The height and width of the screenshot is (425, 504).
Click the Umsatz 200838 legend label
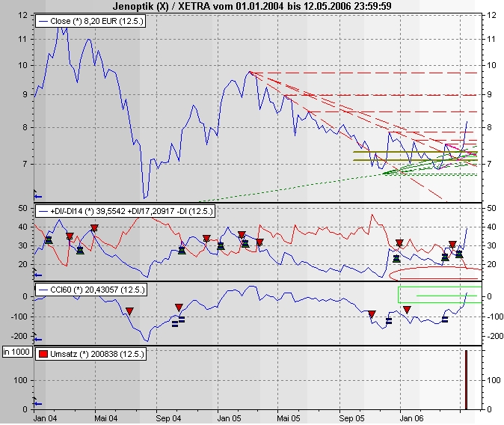click(x=91, y=354)
